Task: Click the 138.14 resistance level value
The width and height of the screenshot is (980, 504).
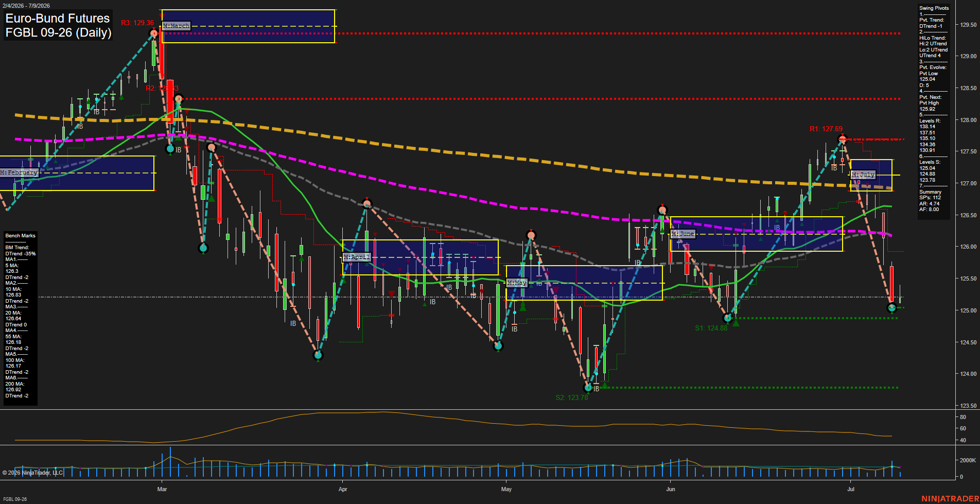Action: pyautogui.click(x=927, y=127)
